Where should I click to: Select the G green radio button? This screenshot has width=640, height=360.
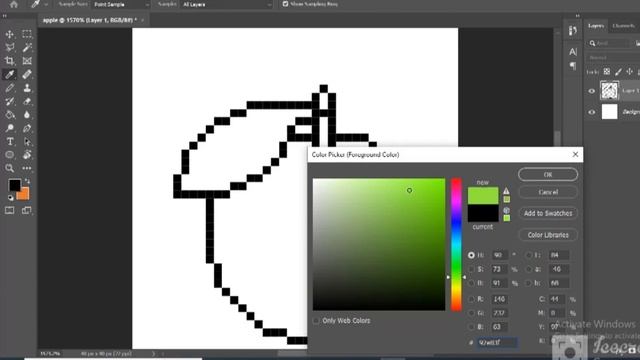tap(471, 313)
